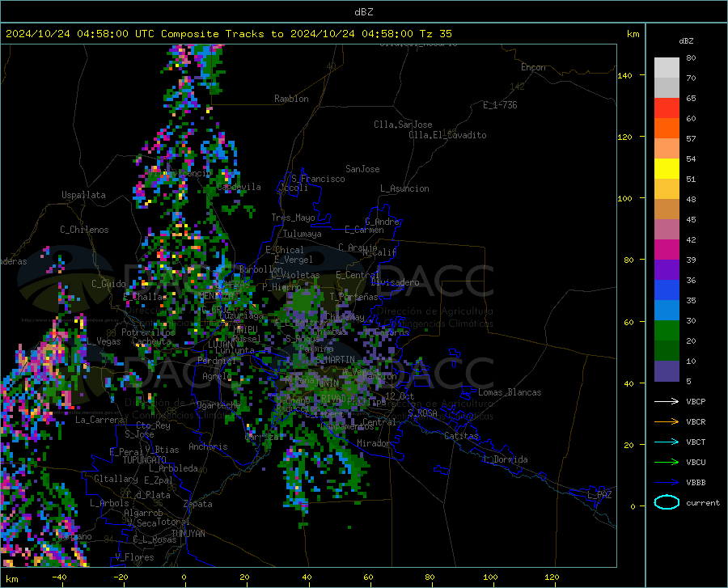Click the S_Francisco label
This screenshot has height=588, width=728.
pyautogui.click(x=318, y=179)
